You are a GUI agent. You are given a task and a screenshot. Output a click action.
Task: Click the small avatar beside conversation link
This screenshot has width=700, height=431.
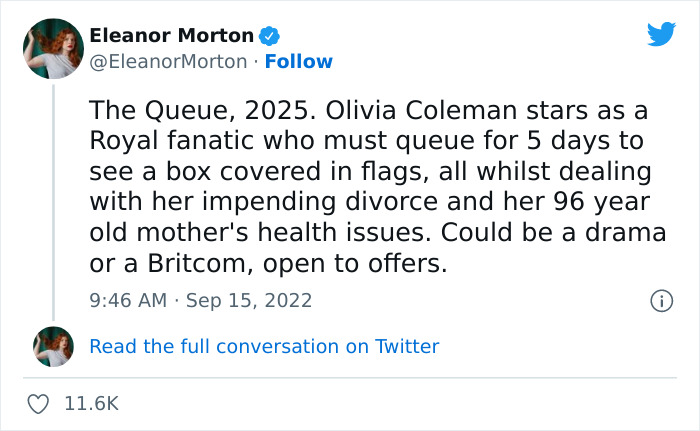(53, 346)
